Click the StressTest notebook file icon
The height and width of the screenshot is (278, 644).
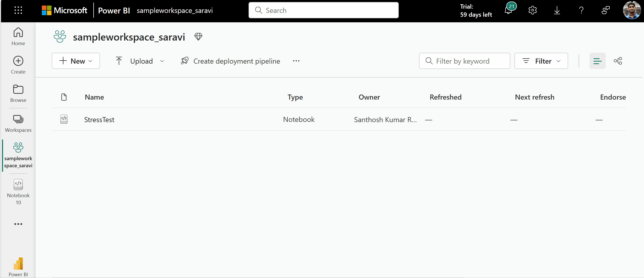[64, 119]
